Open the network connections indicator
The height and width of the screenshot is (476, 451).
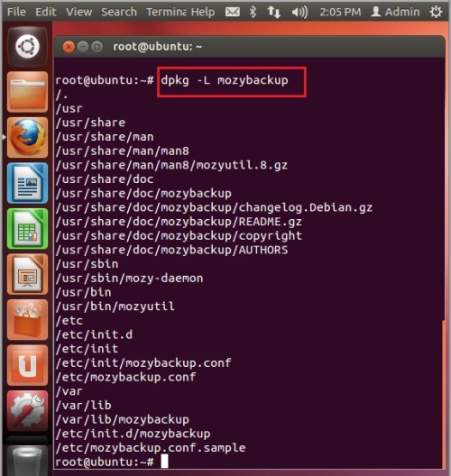273,12
